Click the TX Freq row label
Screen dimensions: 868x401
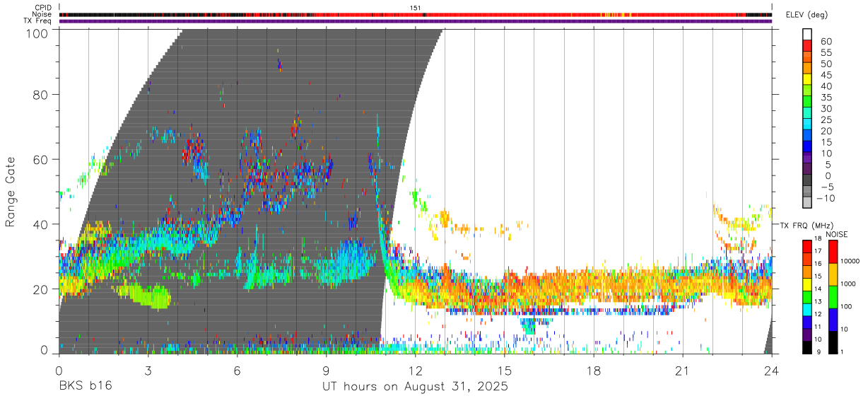(38, 21)
